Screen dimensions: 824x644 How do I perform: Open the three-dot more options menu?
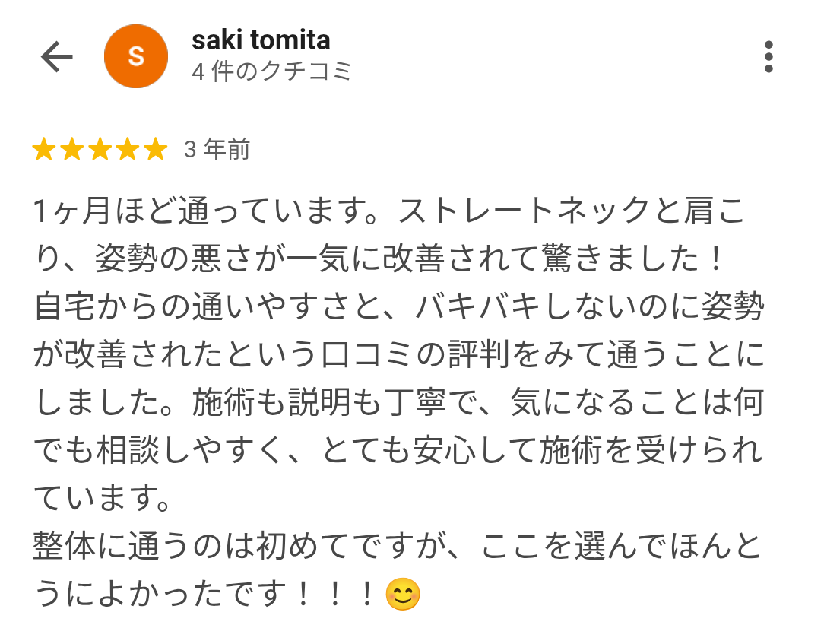point(769,57)
